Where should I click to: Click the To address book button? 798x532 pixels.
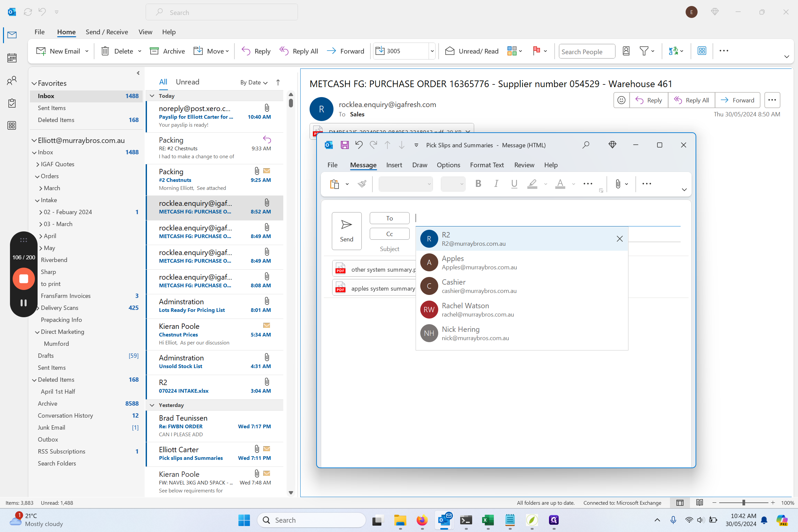[389, 218]
